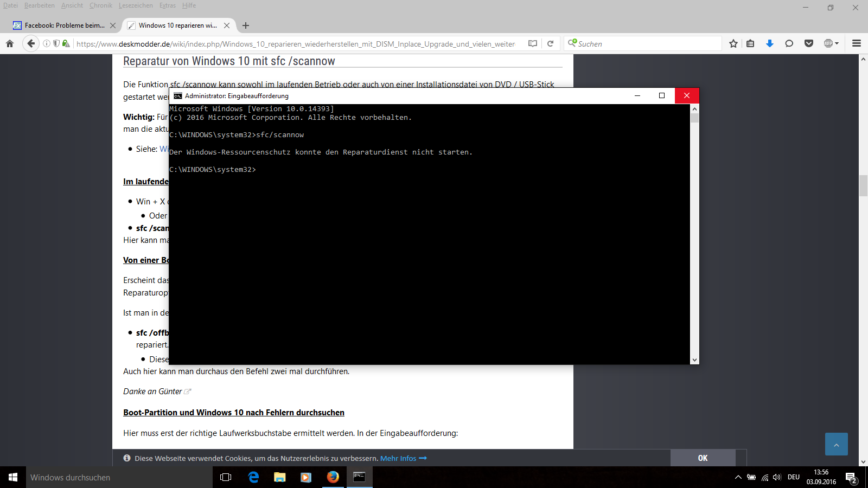
Task: Enable Reader View for this page
Action: pyautogui.click(x=533, y=44)
